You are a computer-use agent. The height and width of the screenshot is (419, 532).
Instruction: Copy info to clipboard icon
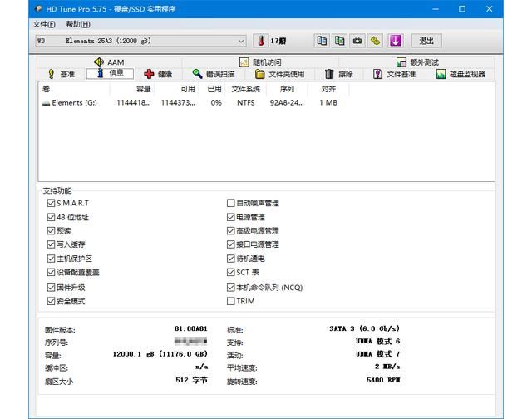tap(322, 41)
